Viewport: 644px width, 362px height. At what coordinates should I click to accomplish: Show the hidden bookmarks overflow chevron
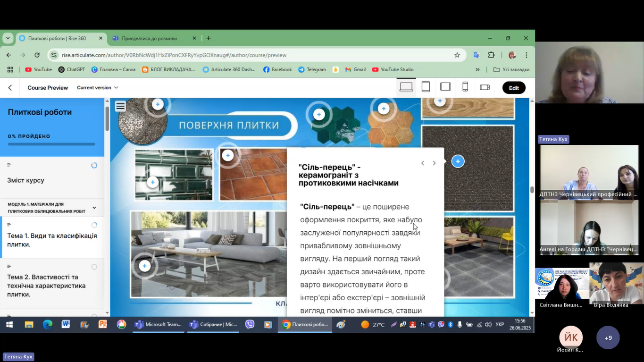click(x=477, y=69)
